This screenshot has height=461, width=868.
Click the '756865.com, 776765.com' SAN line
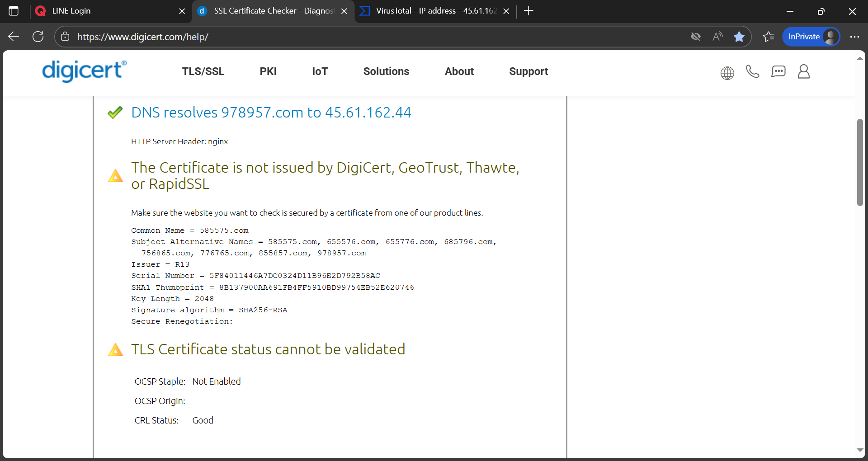254,253
